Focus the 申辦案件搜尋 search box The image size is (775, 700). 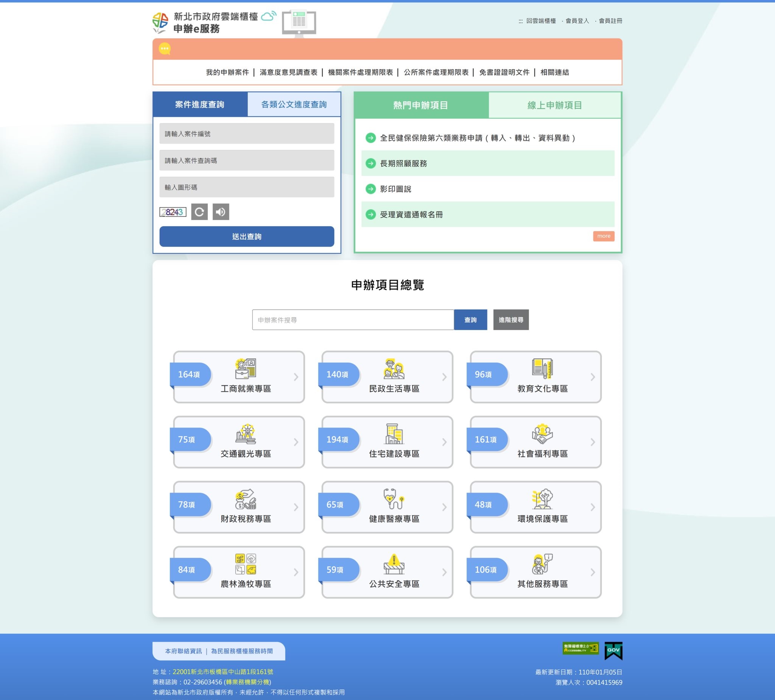tap(353, 320)
